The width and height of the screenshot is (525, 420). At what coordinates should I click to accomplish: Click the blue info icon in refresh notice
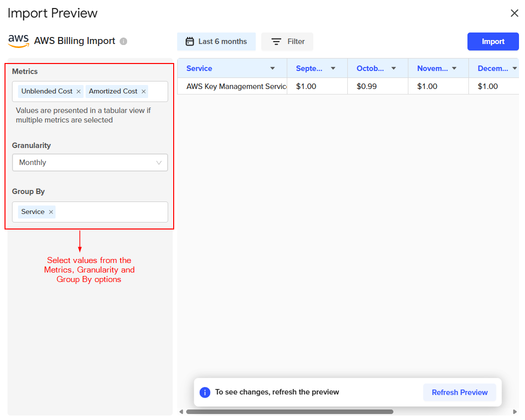(x=205, y=392)
